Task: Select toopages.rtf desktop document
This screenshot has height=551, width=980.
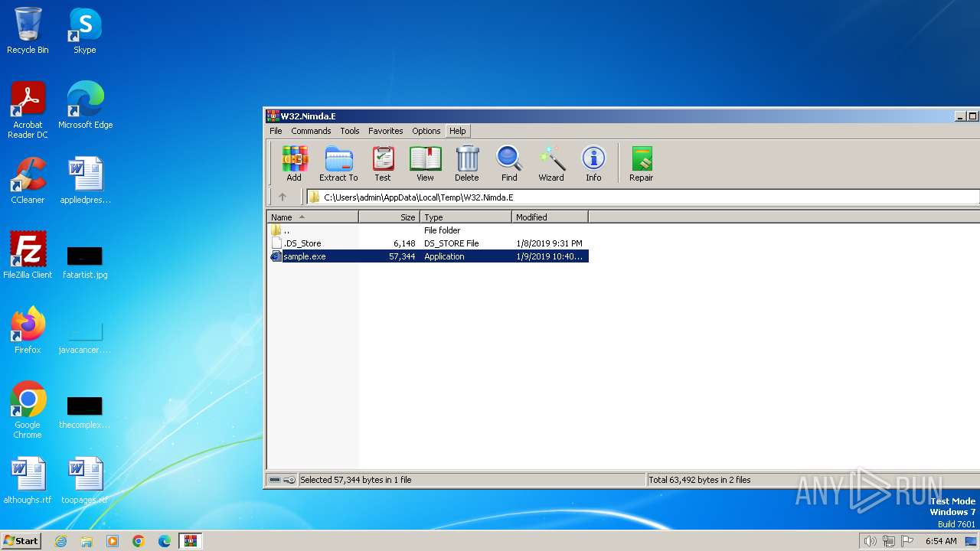Action: [x=85, y=481]
